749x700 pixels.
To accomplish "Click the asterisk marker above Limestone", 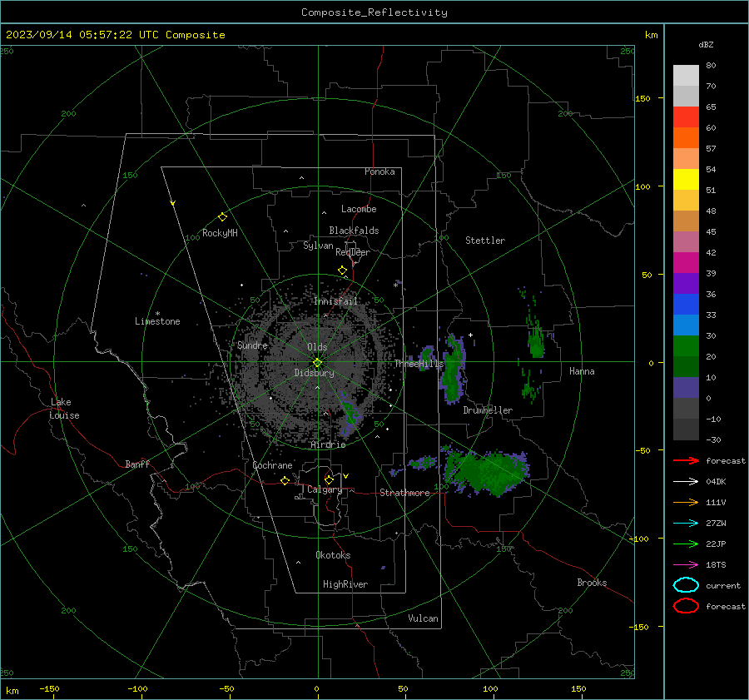I will click(x=157, y=314).
